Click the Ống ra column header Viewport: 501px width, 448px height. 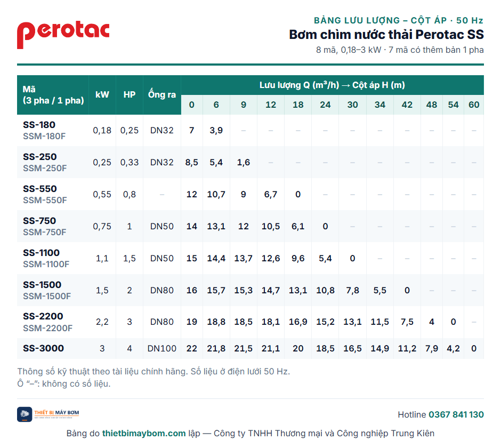(x=162, y=94)
